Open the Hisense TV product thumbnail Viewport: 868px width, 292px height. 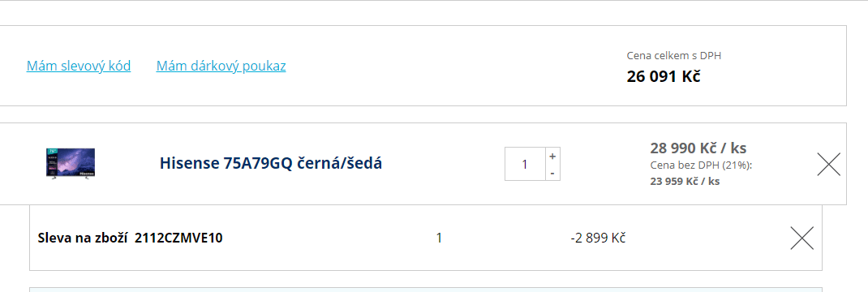coord(71,164)
